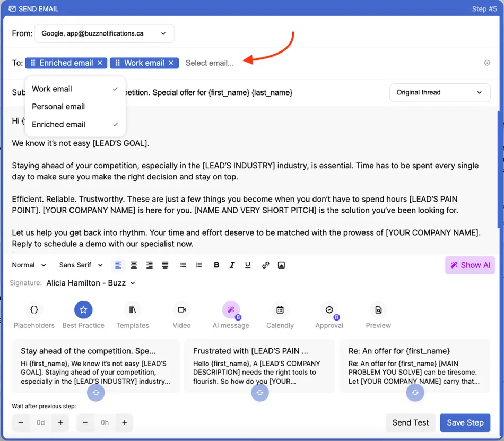The width and height of the screenshot is (504, 441).
Task: Select the Best Practice star icon
Action: click(x=83, y=309)
